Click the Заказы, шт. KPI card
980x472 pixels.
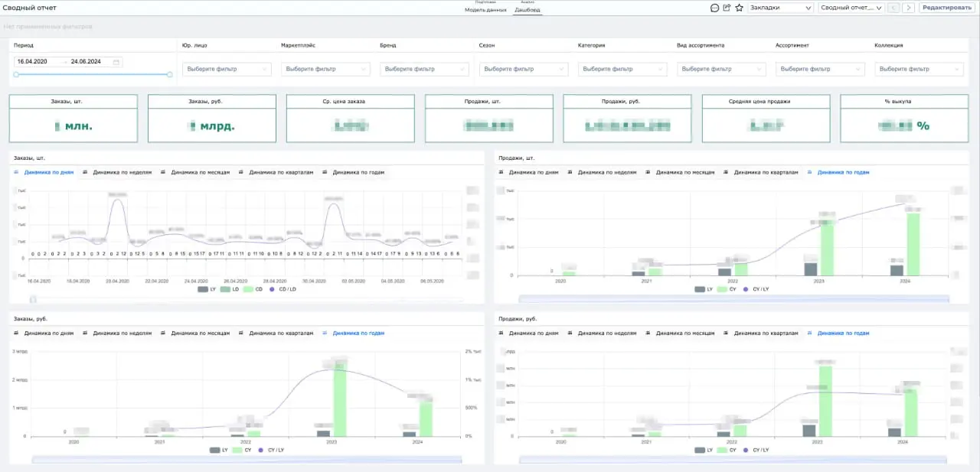(73, 119)
